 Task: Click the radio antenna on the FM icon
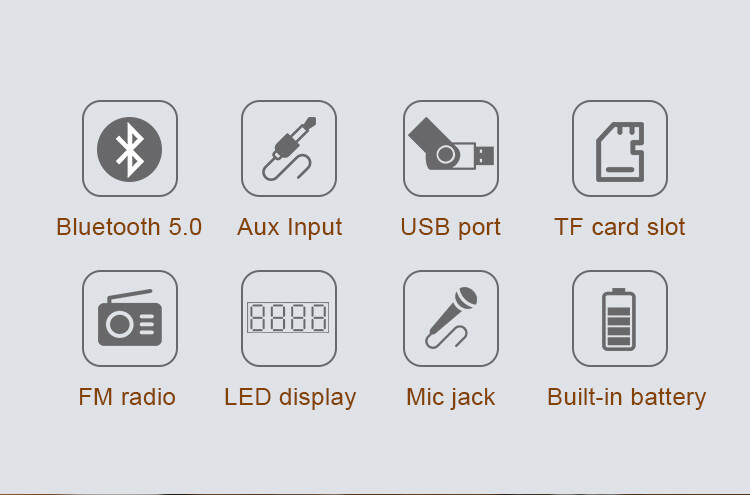pyautogui.click(x=130, y=296)
